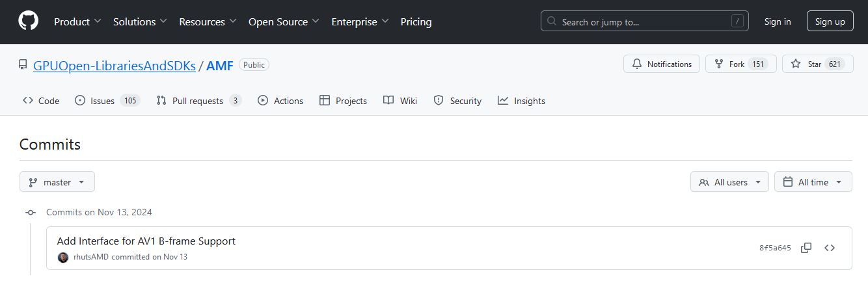The width and height of the screenshot is (868, 281).
Task: Browse repository at commit 8f5a645
Action: (x=830, y=248)
